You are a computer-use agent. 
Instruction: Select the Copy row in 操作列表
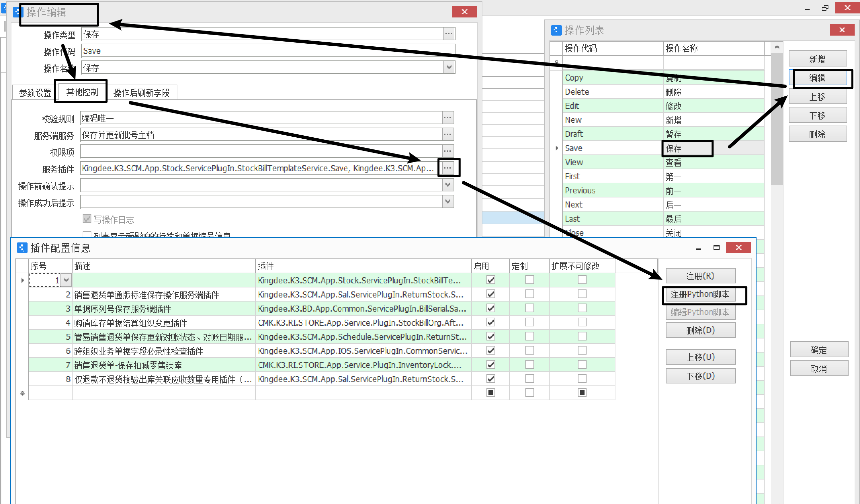pos(663,78)
